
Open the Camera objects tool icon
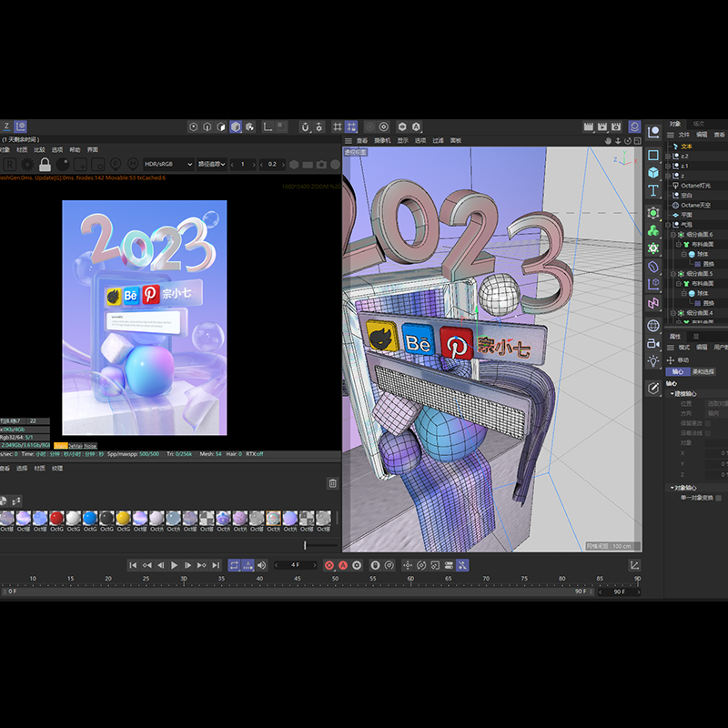(653, 344)
